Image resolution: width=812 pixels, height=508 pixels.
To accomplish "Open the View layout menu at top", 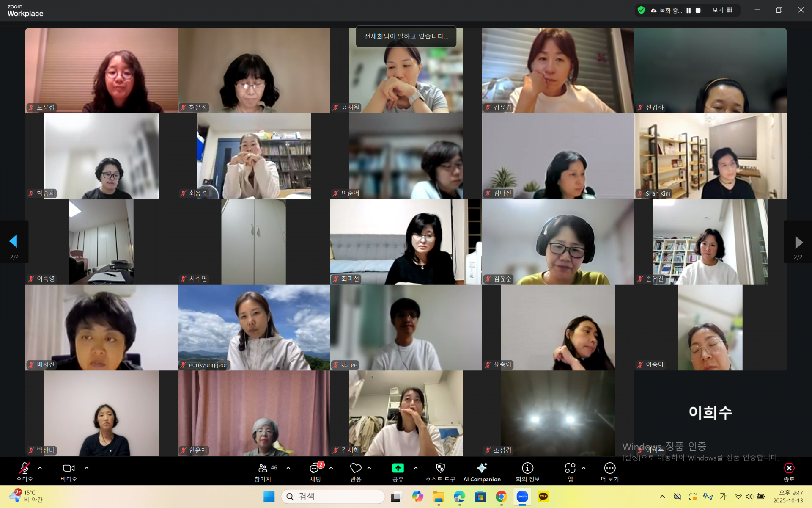I will tap(722, 10).
